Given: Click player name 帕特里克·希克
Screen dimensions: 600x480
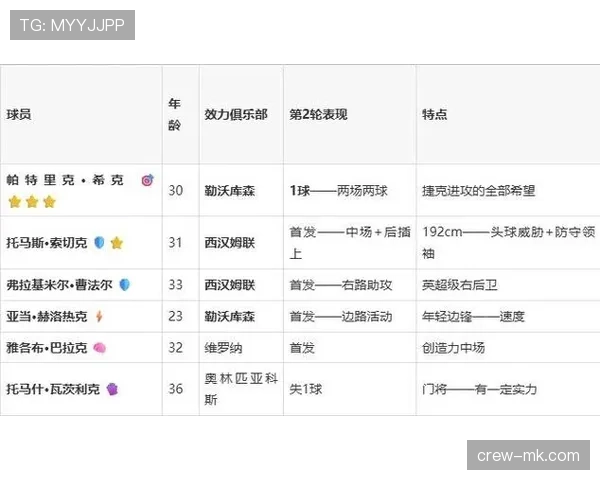Looking at the screenshot, I should (65, 180).
